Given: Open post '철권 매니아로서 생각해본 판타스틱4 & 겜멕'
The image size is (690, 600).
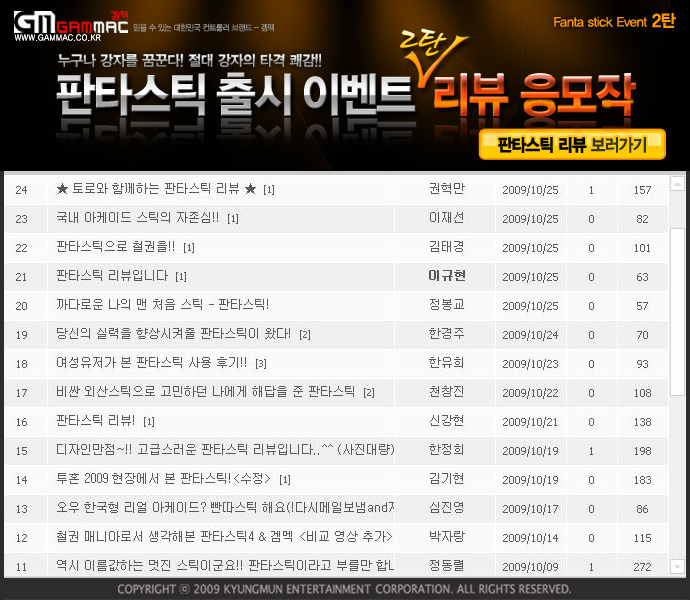Looking at the screenshot, I should click(x=224, y=537).
